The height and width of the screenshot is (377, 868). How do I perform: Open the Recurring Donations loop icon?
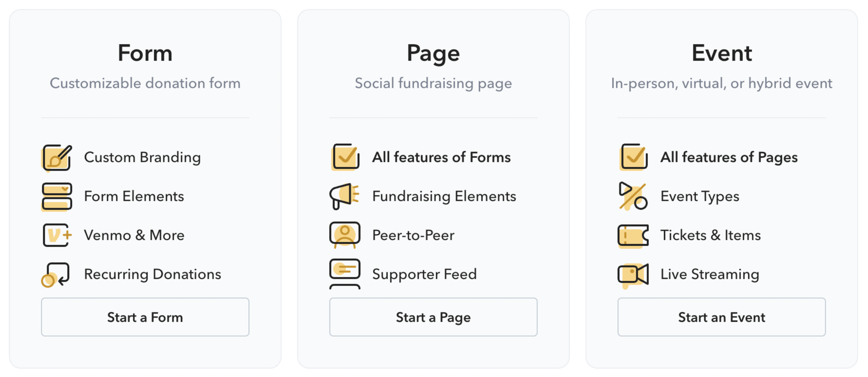click(56, 275)
